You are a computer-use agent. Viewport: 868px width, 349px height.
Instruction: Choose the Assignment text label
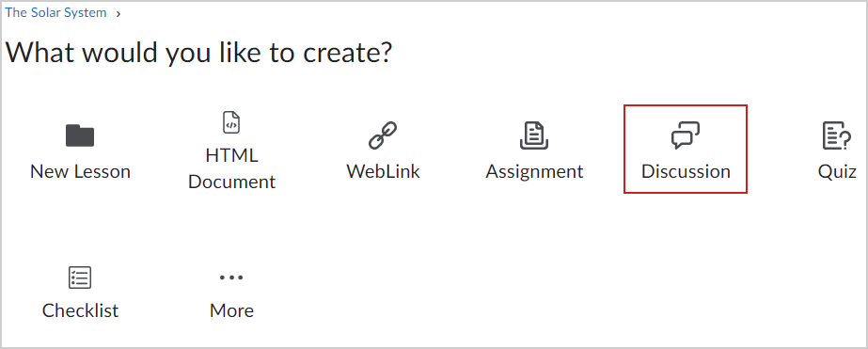click(x=534, y=172)
